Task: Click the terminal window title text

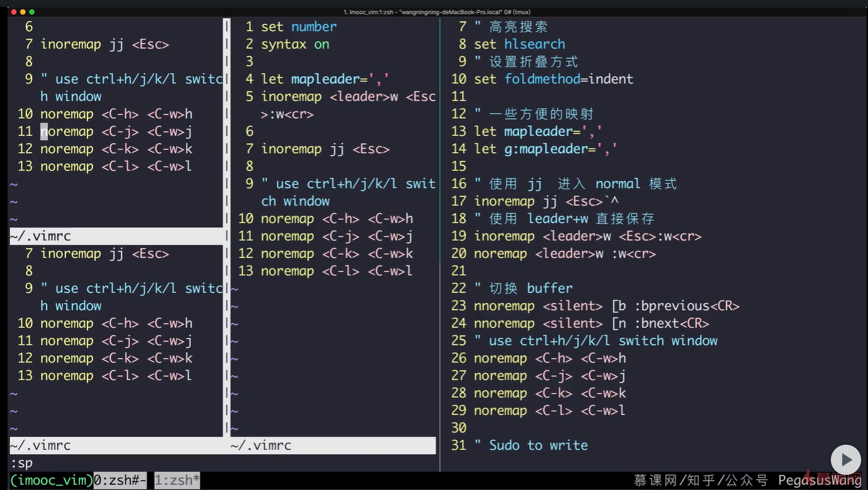Action: pos(437,12)
